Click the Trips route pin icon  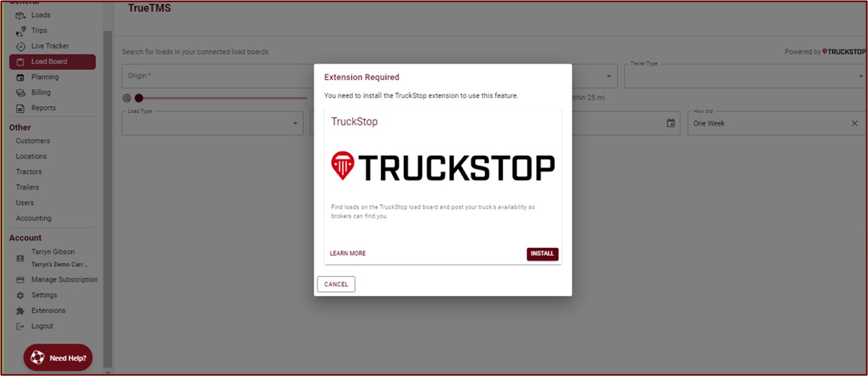click(x=20, y=31)
